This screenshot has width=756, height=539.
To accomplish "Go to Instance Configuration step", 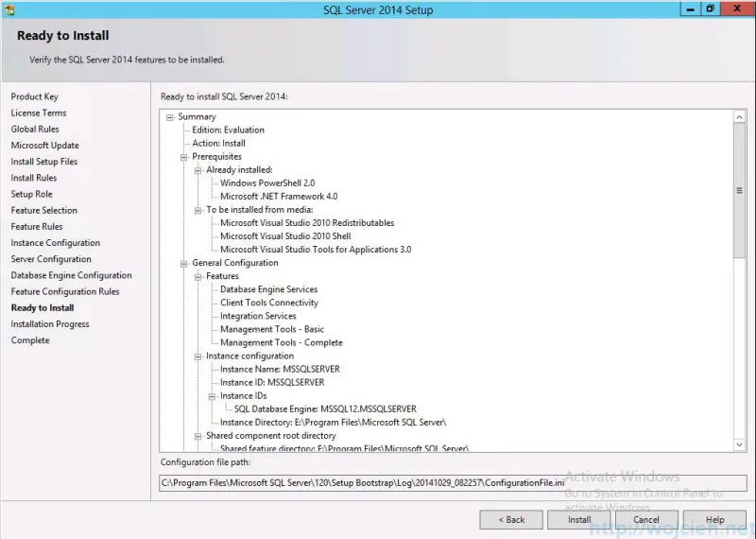I will [56, 243].
